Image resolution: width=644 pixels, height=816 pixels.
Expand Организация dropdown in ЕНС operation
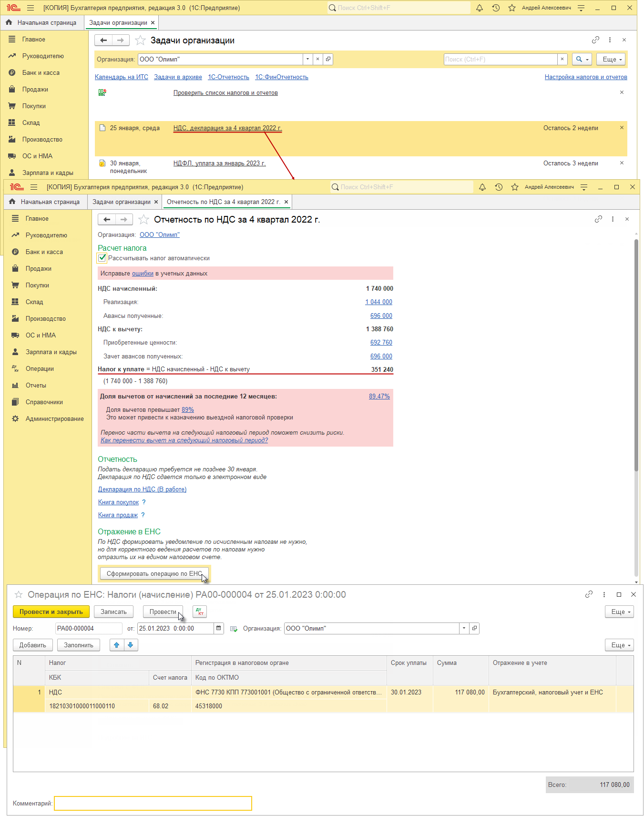click(464, 628)
